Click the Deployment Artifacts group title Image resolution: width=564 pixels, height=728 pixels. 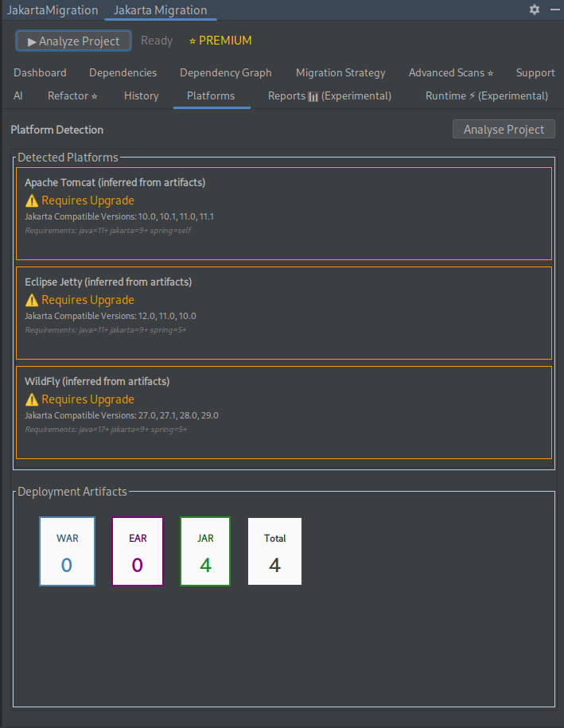coord(72,492)
